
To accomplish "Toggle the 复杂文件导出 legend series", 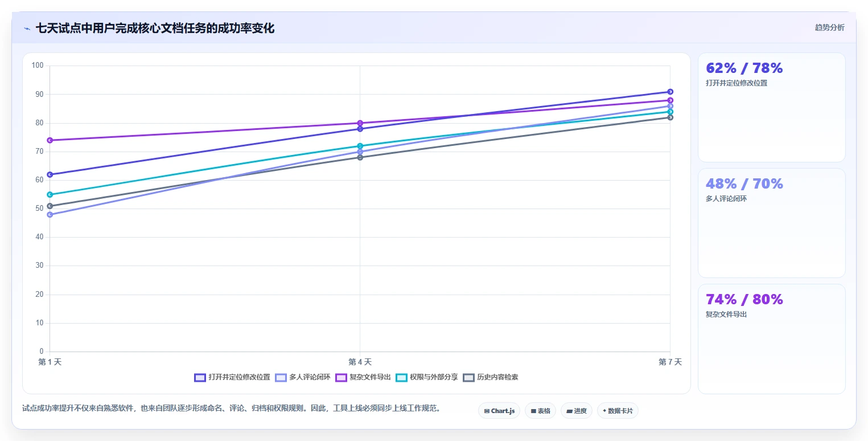I will click(363, 377).
